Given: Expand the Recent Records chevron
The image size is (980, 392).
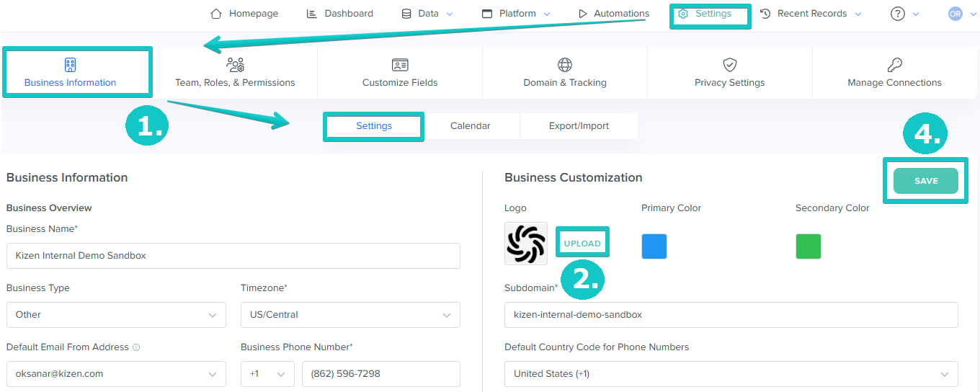Looking at the screenshot, I should point(858,14).
